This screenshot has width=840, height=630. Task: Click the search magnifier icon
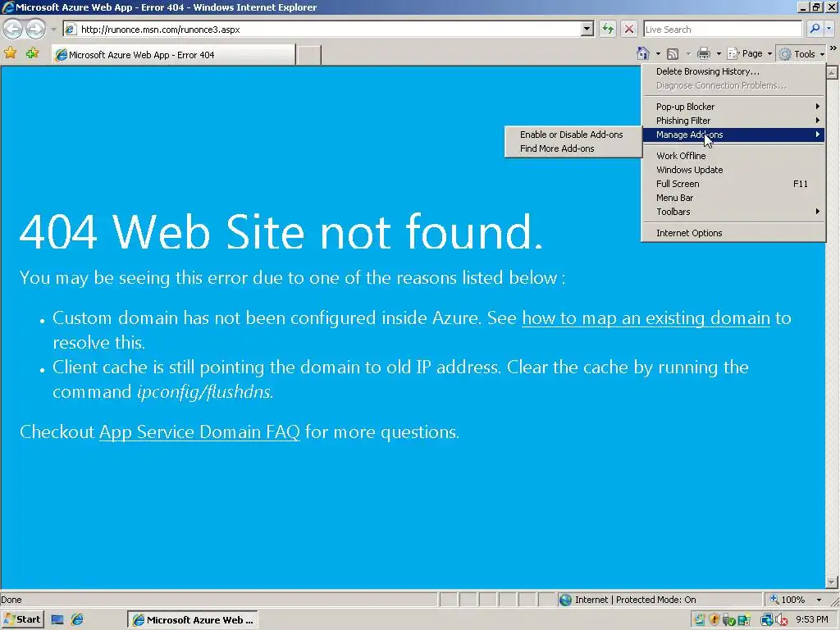click(x=815, y=29)
